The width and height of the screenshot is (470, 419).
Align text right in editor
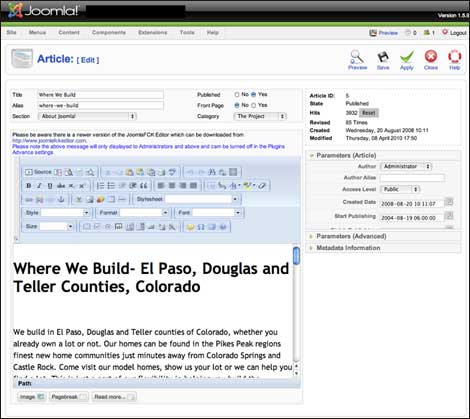click(183, 186)
